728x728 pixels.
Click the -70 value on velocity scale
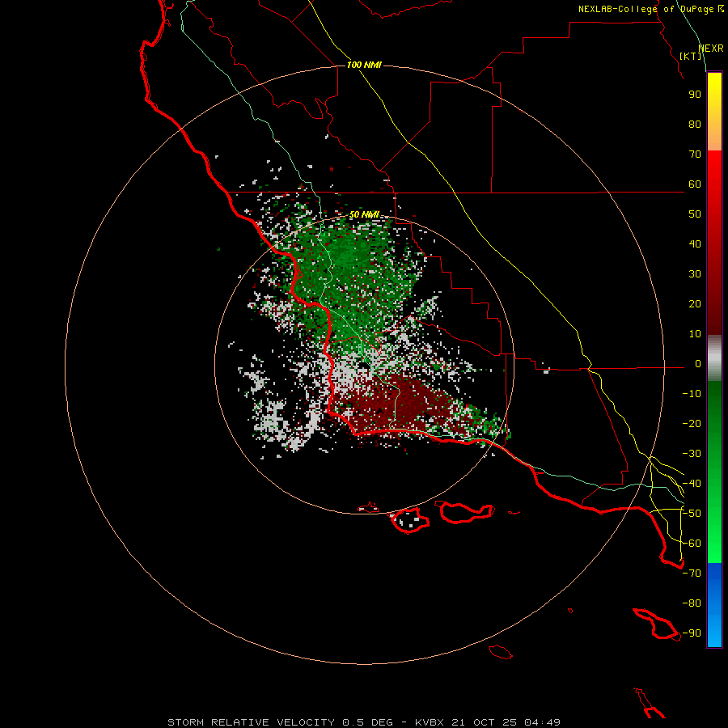[692, 574]
